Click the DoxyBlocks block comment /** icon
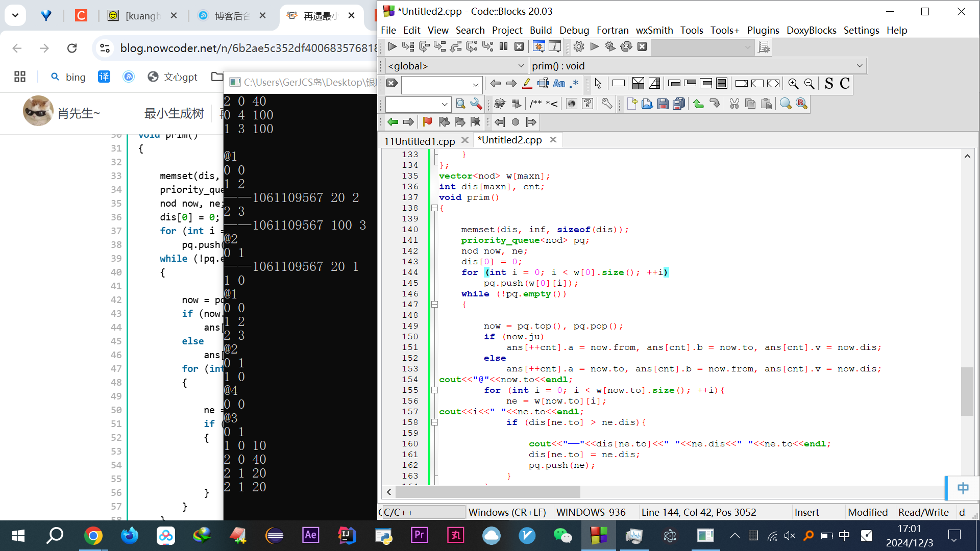 535,104
